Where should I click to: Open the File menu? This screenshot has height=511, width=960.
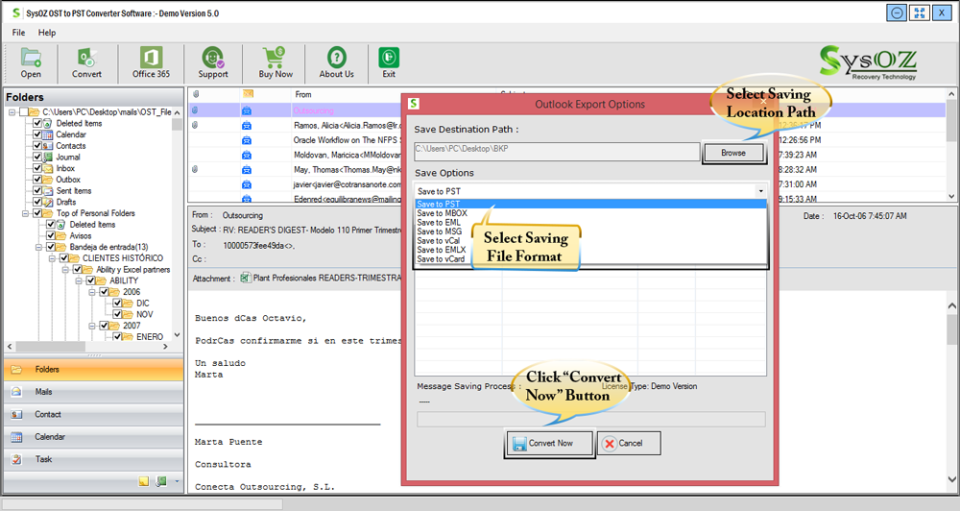coord(19,32)
